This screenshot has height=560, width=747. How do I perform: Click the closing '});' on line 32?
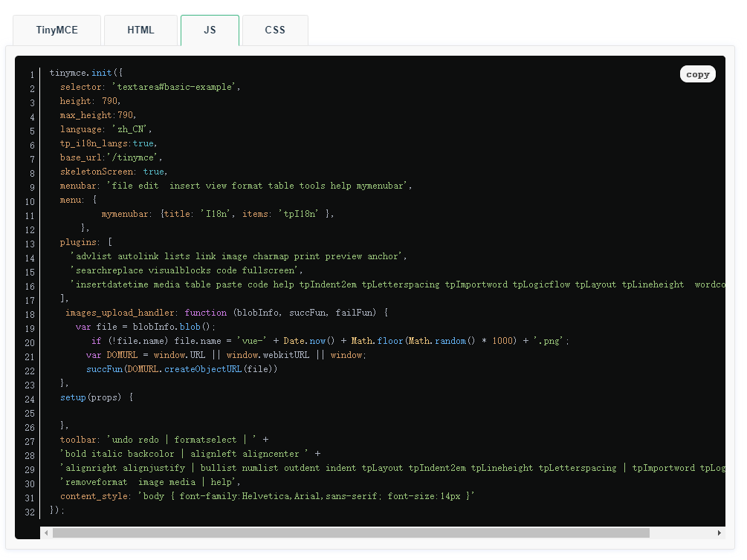click(x=56, y=510)
